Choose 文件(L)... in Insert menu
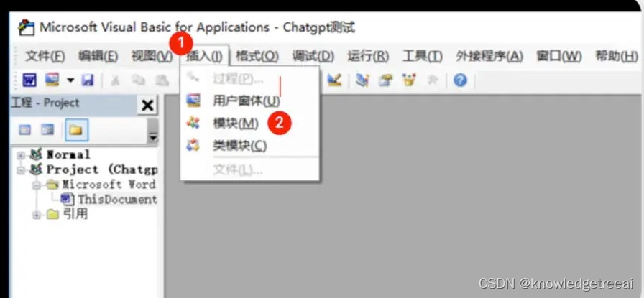This screenshot has height=298, width=644. tap(249, 169)
